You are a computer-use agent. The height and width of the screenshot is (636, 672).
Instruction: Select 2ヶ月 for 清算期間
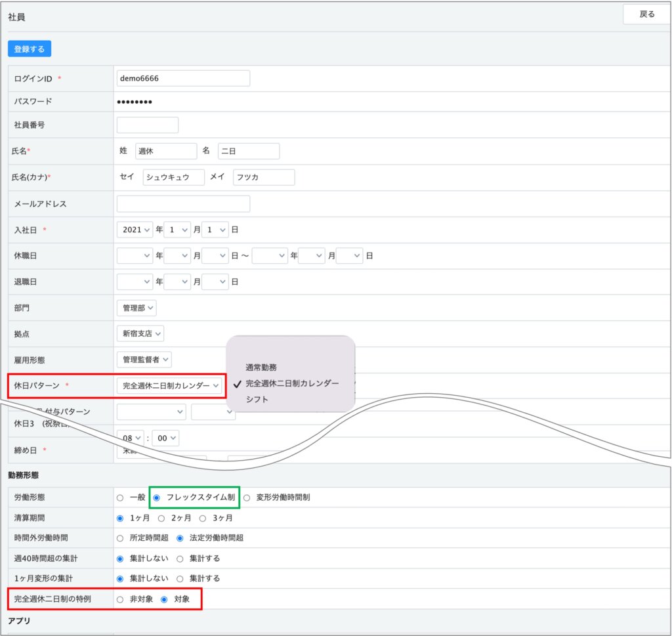161,518
